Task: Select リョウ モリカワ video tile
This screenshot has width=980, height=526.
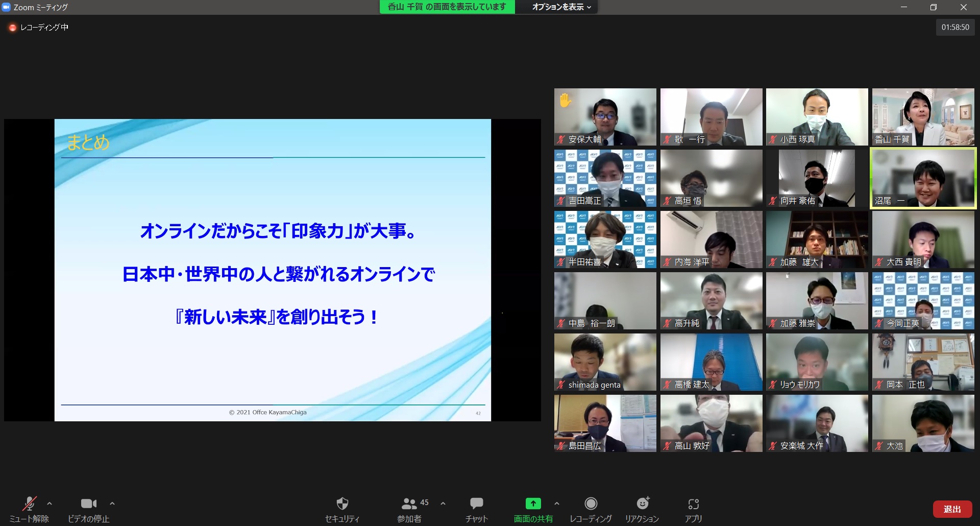Action: coord(817,362)
